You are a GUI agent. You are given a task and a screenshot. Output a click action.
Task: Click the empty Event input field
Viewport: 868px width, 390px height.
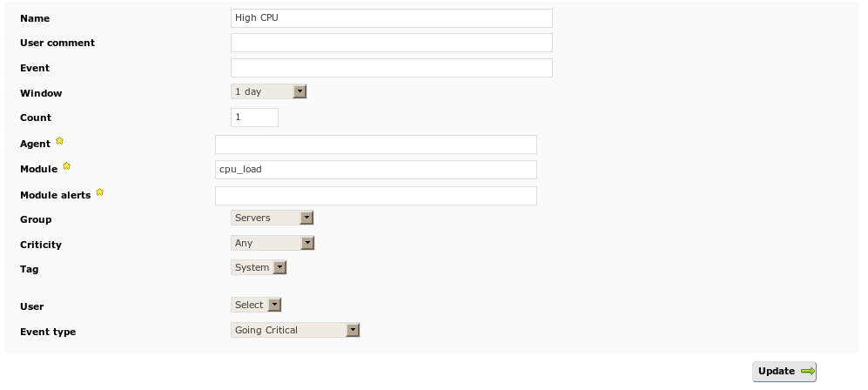391,68
